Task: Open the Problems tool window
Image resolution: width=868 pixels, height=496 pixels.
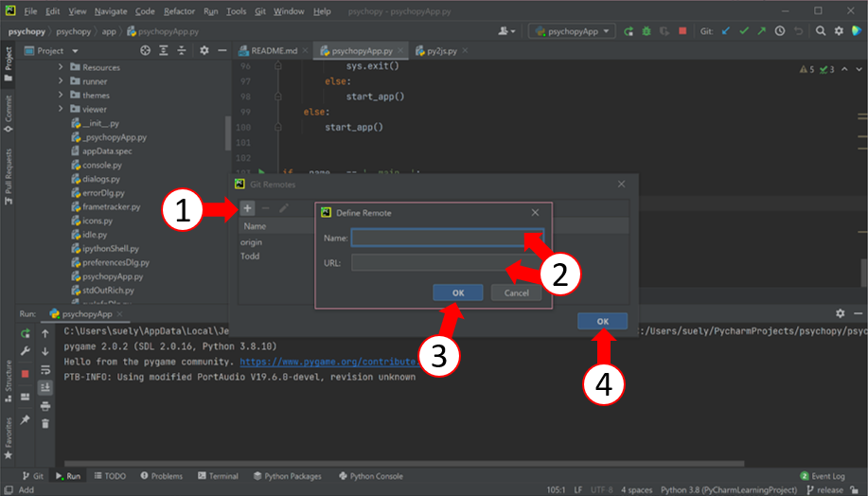Action: click(161, 476)
